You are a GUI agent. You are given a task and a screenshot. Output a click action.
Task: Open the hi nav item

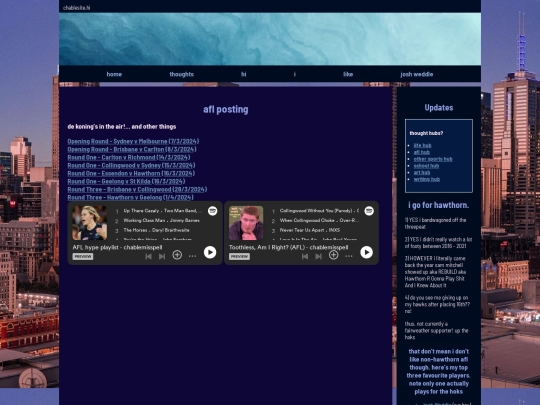(243, 74)
